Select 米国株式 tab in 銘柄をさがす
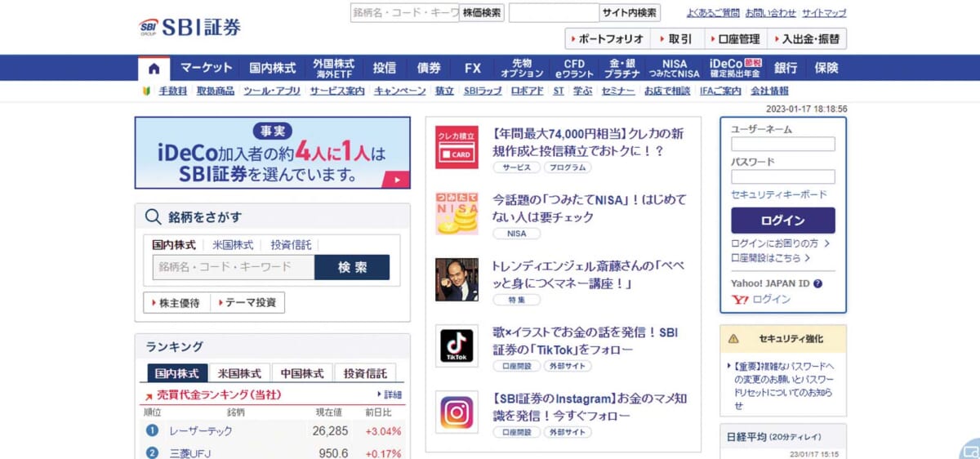980x459 pixels. (x=233, y=244)
